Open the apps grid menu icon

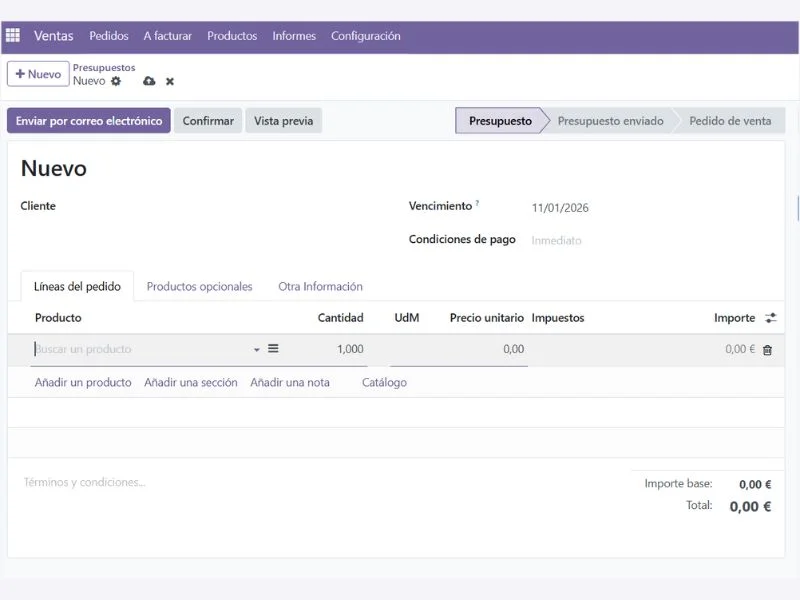click(x=13, y=35)
